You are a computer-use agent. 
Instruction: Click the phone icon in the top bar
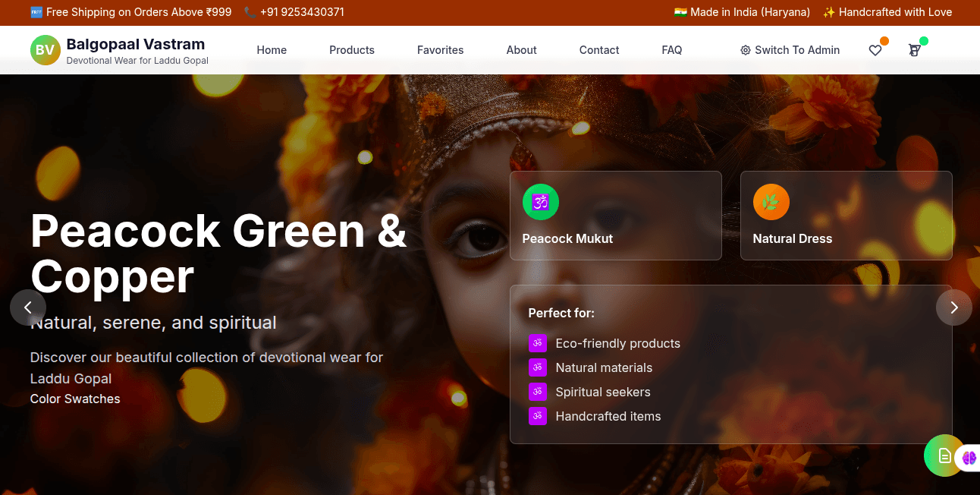point(250,12)
